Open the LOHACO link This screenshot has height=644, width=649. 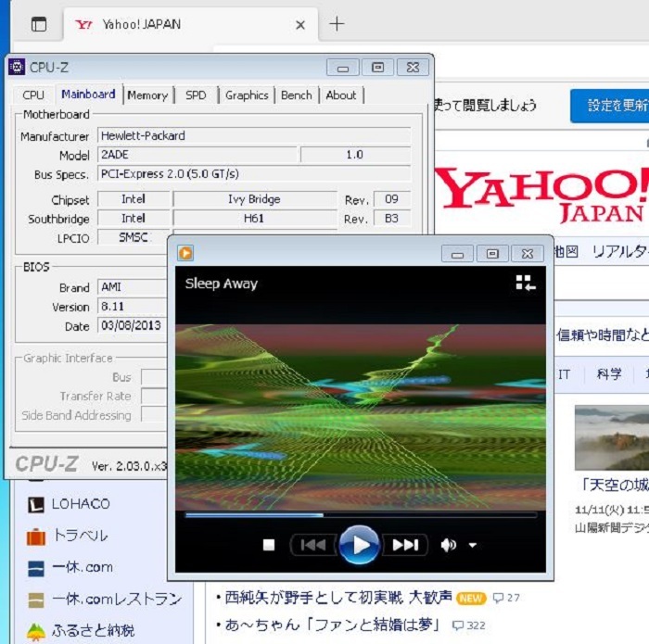click(x=81, y=504)
